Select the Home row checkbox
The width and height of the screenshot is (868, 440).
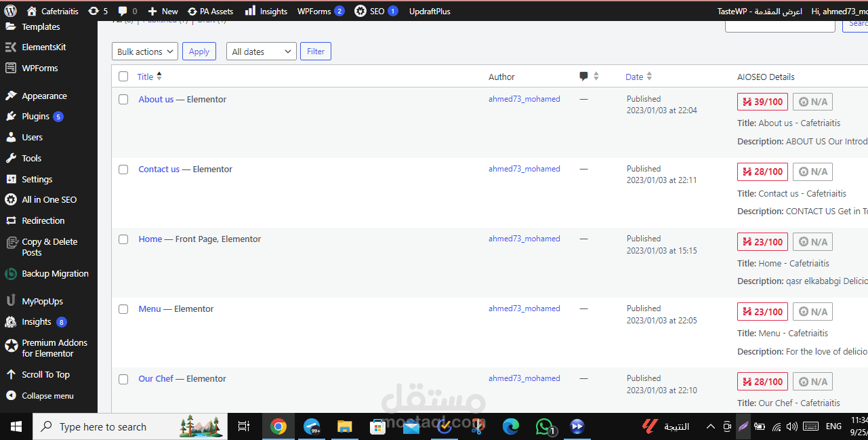pos(123,239)
